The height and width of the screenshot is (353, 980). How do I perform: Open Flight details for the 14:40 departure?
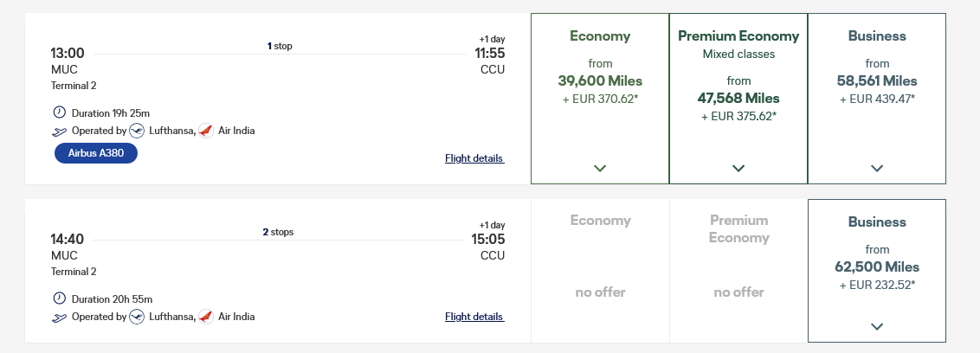(x=474, y=317)
